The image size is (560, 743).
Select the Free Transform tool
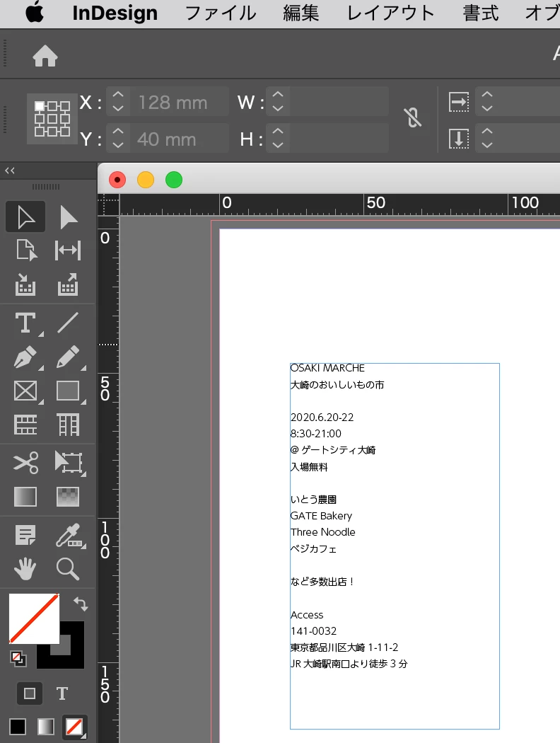(x=69, y=463)
